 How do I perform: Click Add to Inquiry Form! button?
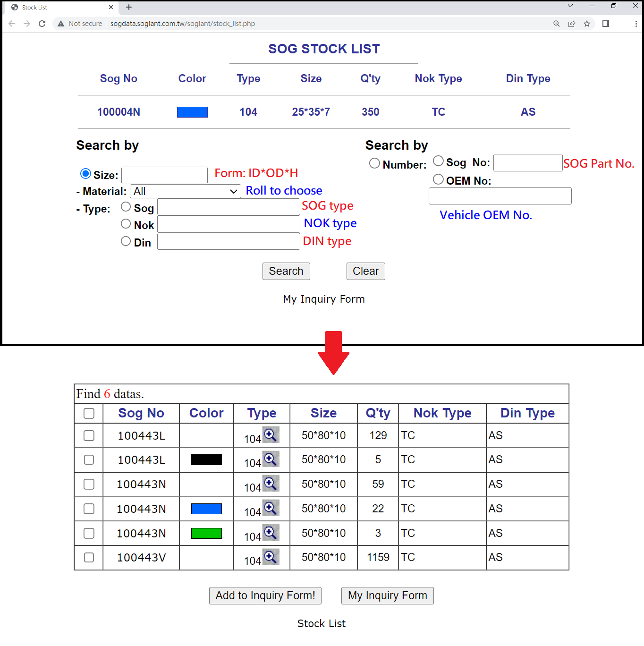(x=265, y=595)
